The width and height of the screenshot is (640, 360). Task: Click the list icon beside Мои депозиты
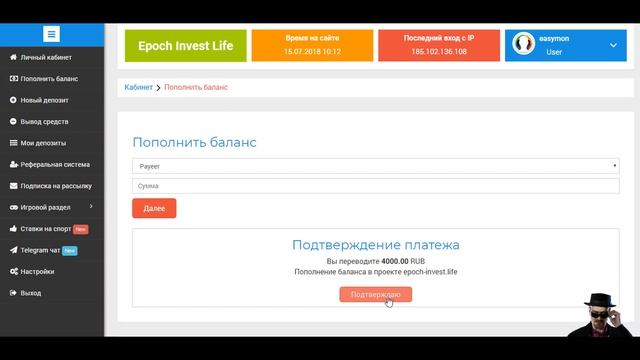coord(13,143)
